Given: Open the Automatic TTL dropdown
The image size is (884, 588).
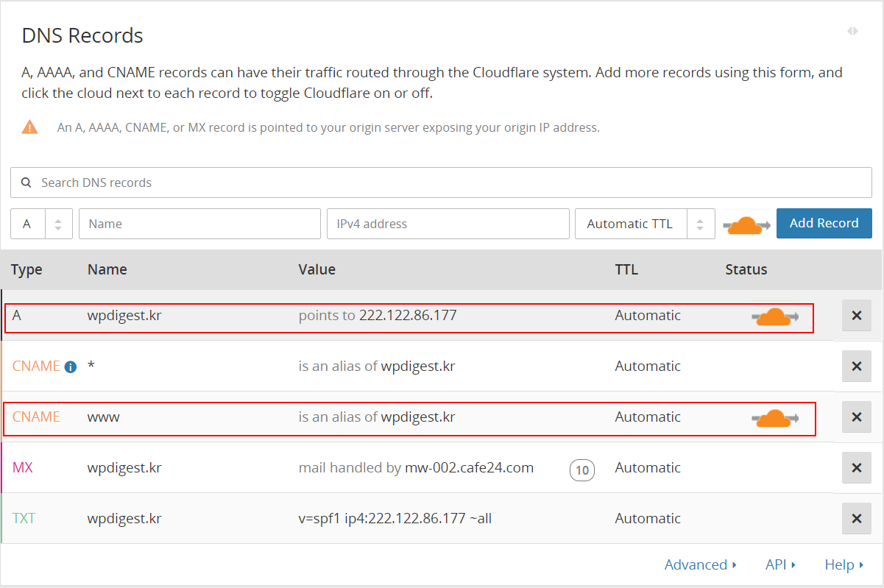Looking at the screenshot, I should [x=645, y=224].
